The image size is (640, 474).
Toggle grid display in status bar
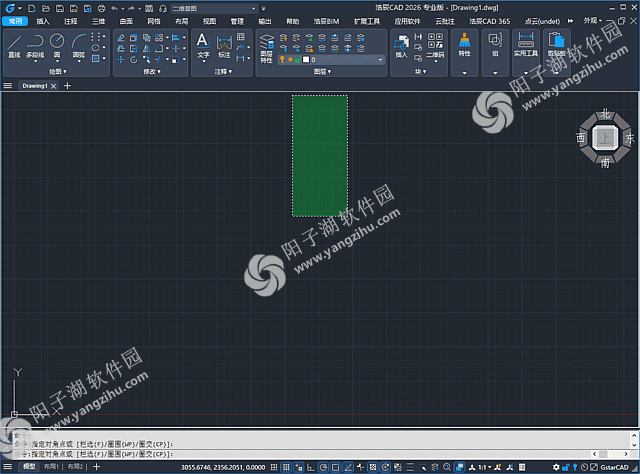286,467
